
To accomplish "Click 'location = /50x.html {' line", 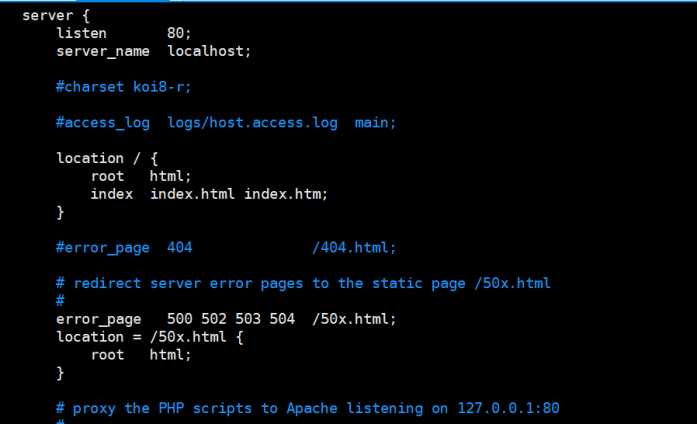I will tap(150, 337).
